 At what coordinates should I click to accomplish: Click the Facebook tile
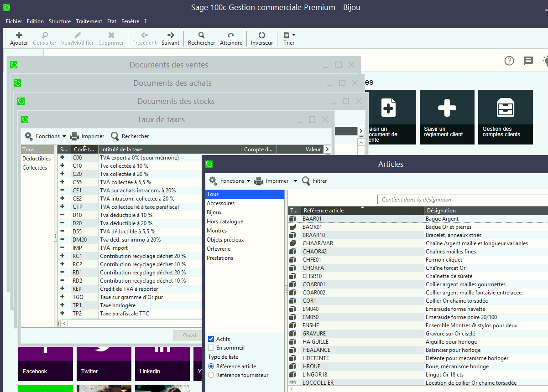pos(46,364)
